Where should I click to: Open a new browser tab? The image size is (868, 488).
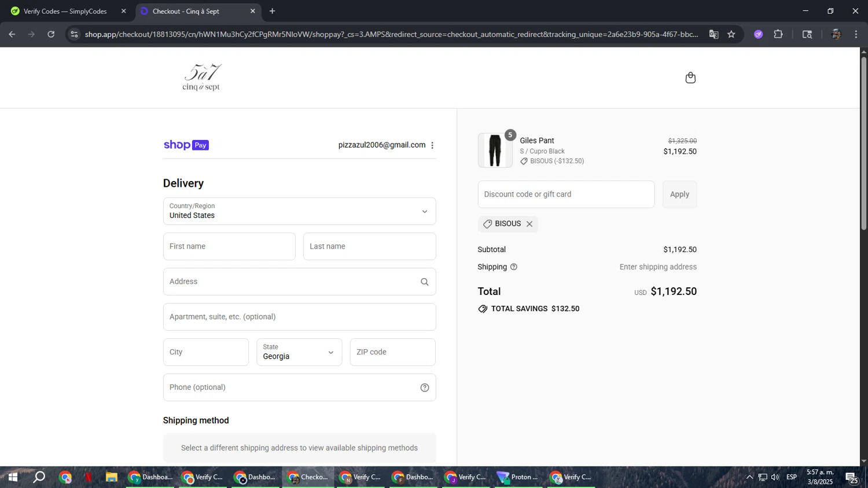273,11
